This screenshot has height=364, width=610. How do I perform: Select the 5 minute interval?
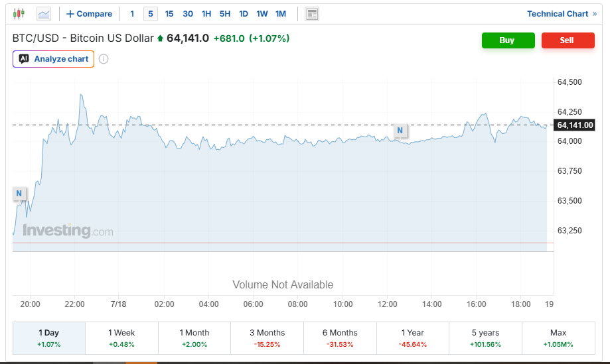tap(151, 14)
